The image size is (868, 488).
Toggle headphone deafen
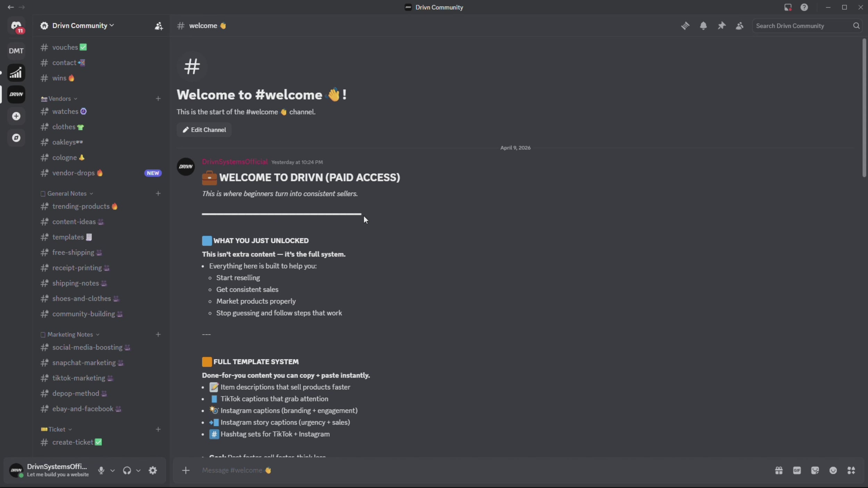127,470
